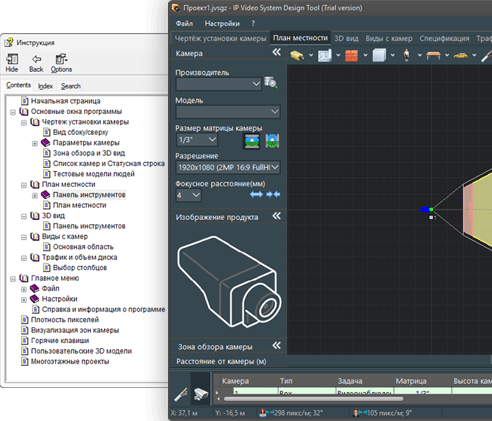
Task: Click the Back arrow in the help window
Action: (36, 63)
